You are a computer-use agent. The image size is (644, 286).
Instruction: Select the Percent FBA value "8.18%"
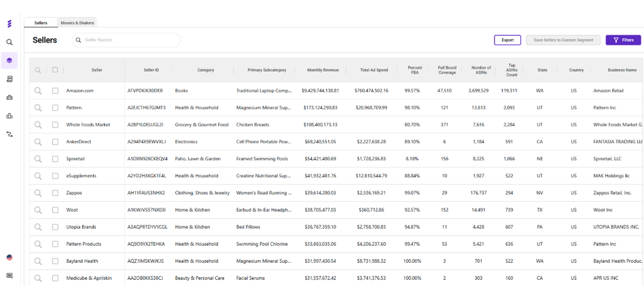tap(412, 159)
